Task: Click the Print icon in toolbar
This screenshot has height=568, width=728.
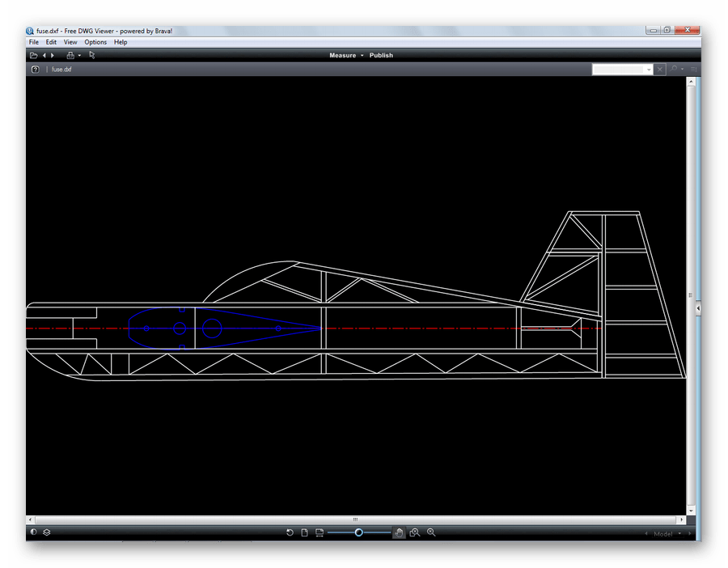Action: 70,55
